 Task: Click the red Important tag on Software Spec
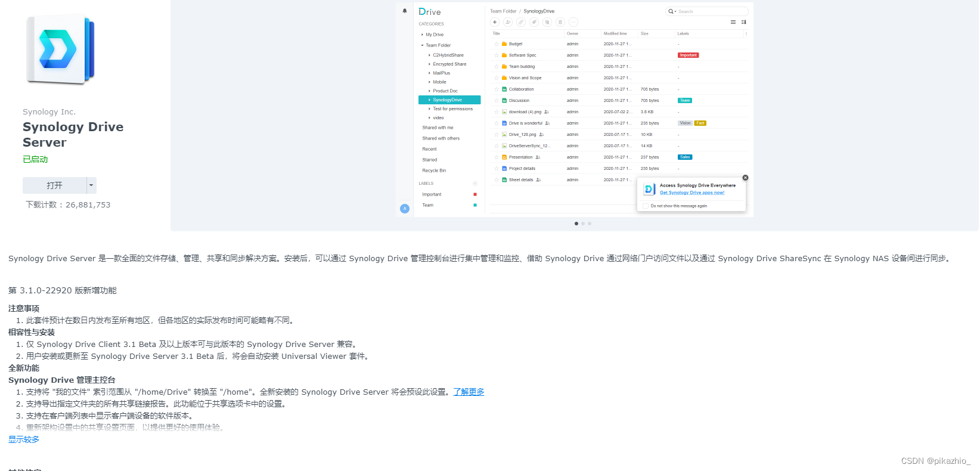click(689, 55)
